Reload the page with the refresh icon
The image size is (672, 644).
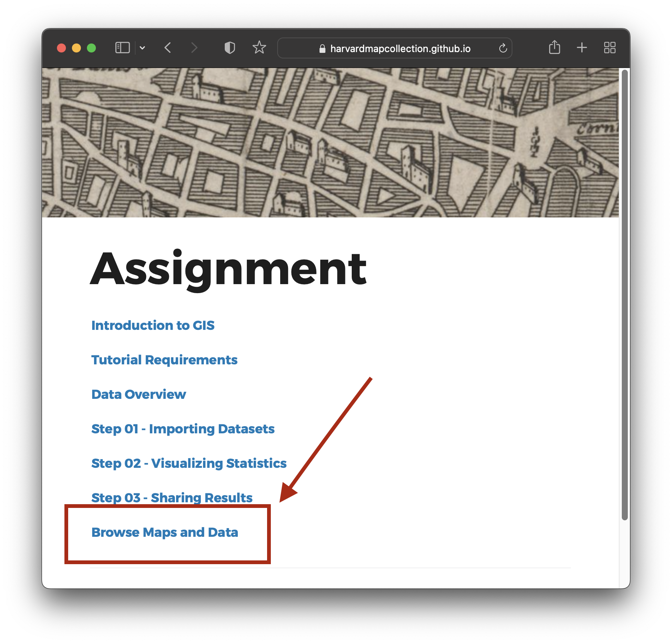click(x=503, y=48)
